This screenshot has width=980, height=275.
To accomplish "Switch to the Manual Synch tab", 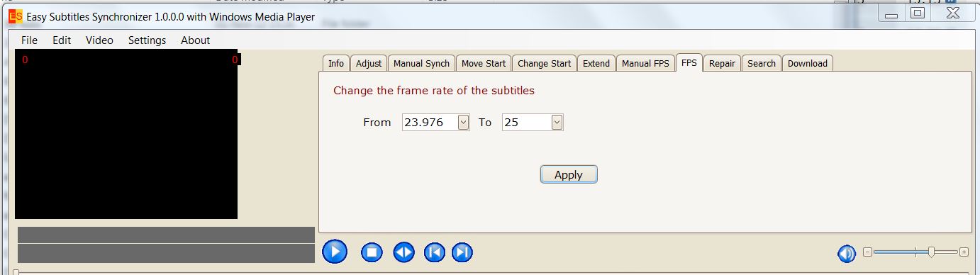I will (x=421, y=63).
